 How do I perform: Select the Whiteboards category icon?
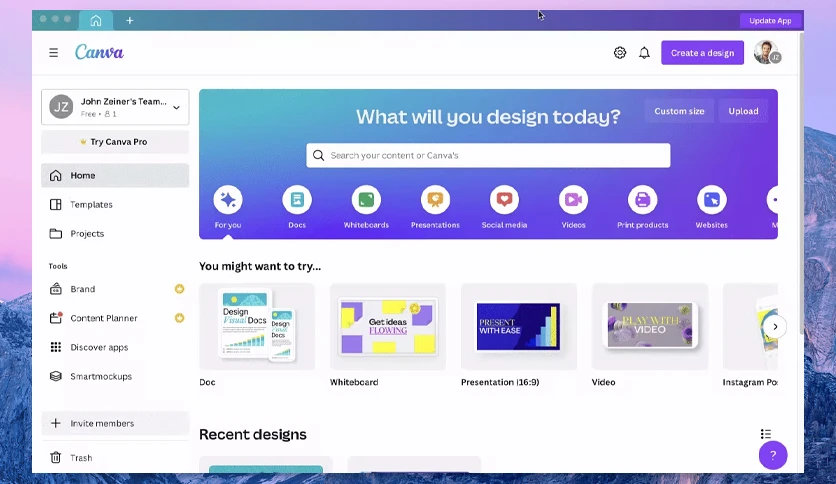[366, 200]
